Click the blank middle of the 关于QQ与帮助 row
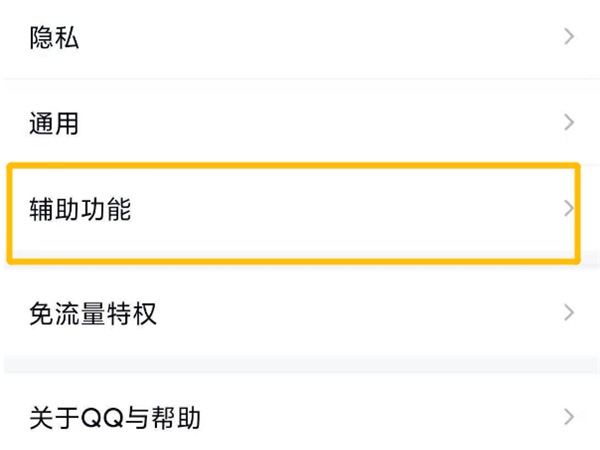 click(380, 416)
